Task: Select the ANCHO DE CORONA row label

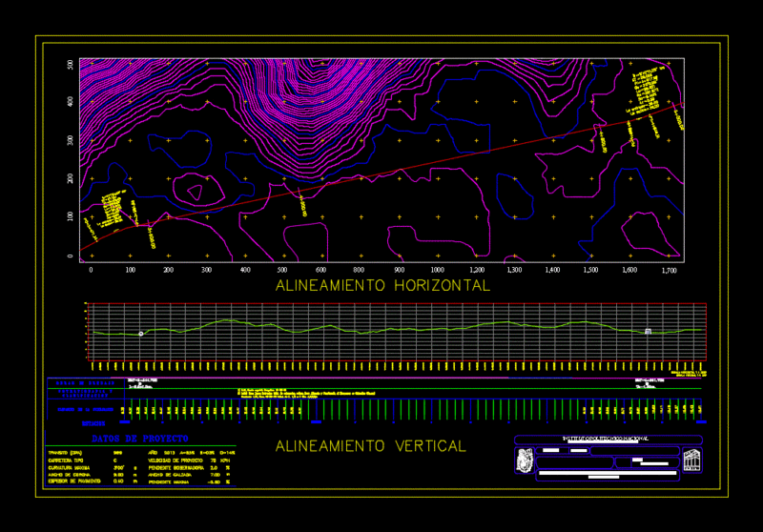Action: (69, 475)
